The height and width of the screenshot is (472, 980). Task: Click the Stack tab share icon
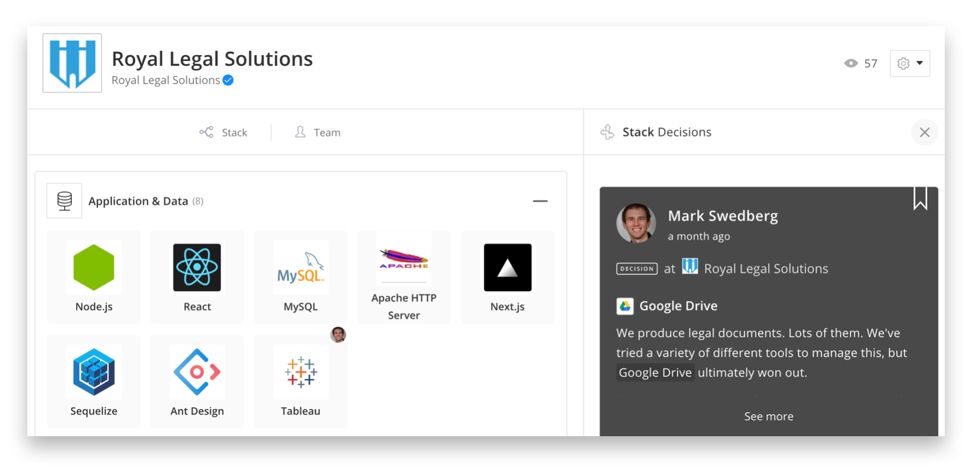(x=206, y=133)
